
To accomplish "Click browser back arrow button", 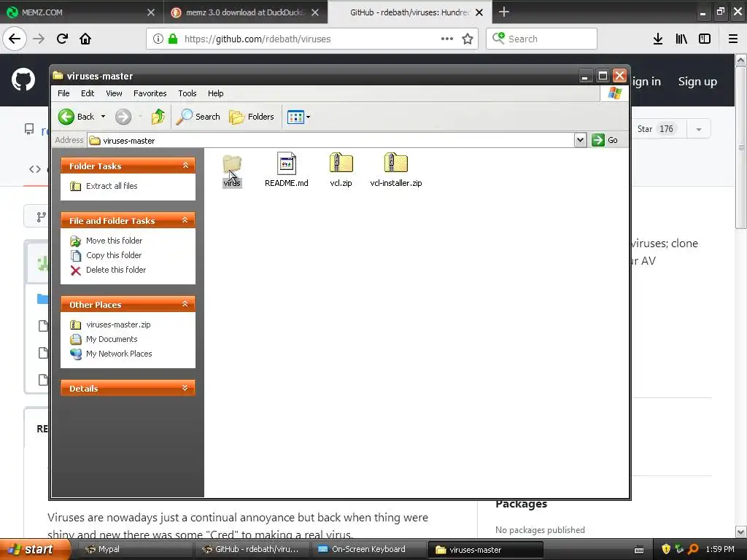I will tap(15, 39).
